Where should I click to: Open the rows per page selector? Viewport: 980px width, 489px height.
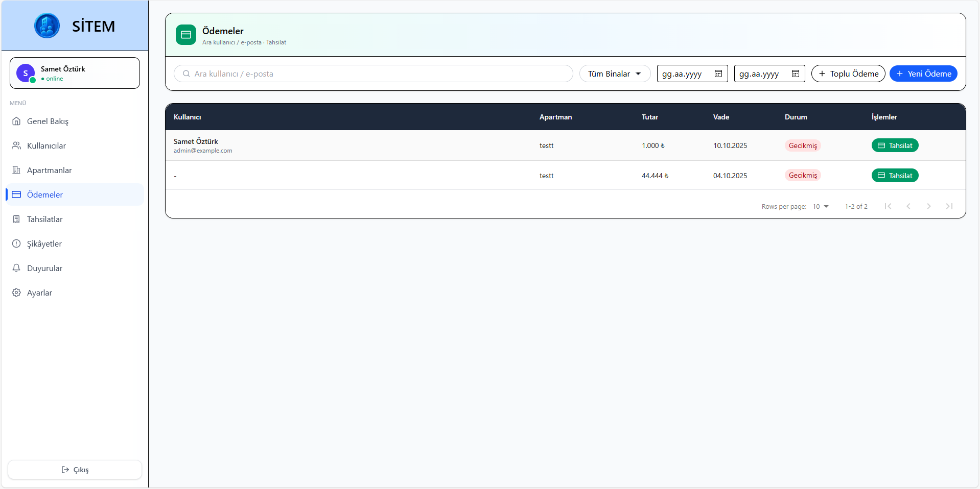point(821,206)
